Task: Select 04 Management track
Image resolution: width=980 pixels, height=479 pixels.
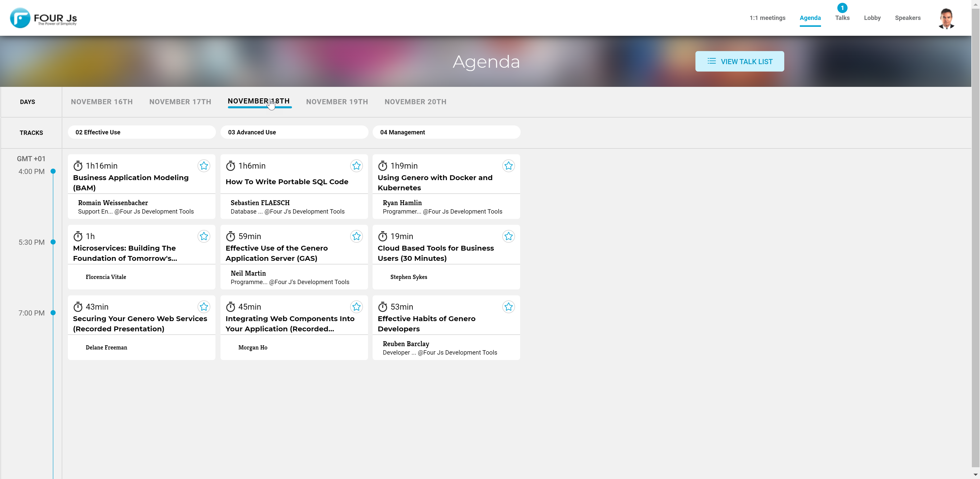Action: coord(446,132)
